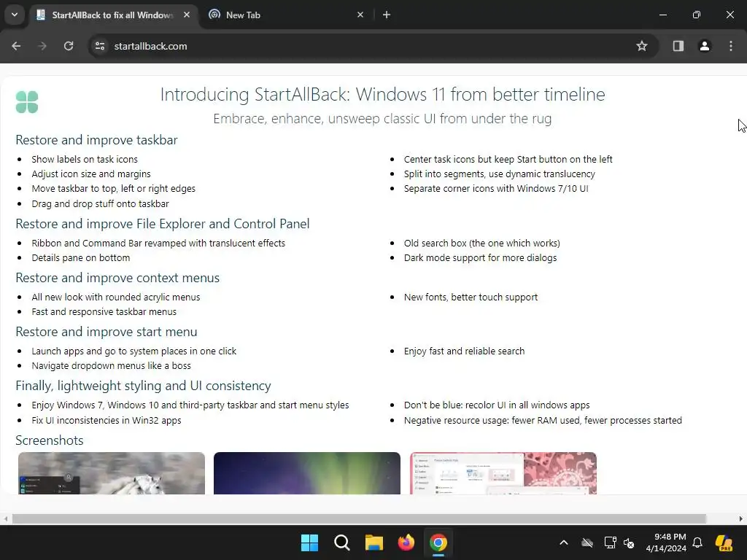
Task: Launch File Explorer from taskbar
Action: (x=374, y=542)
